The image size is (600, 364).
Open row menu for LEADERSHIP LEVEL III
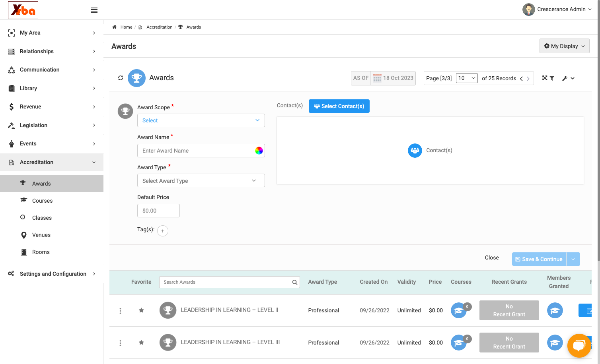pos(120,343)
